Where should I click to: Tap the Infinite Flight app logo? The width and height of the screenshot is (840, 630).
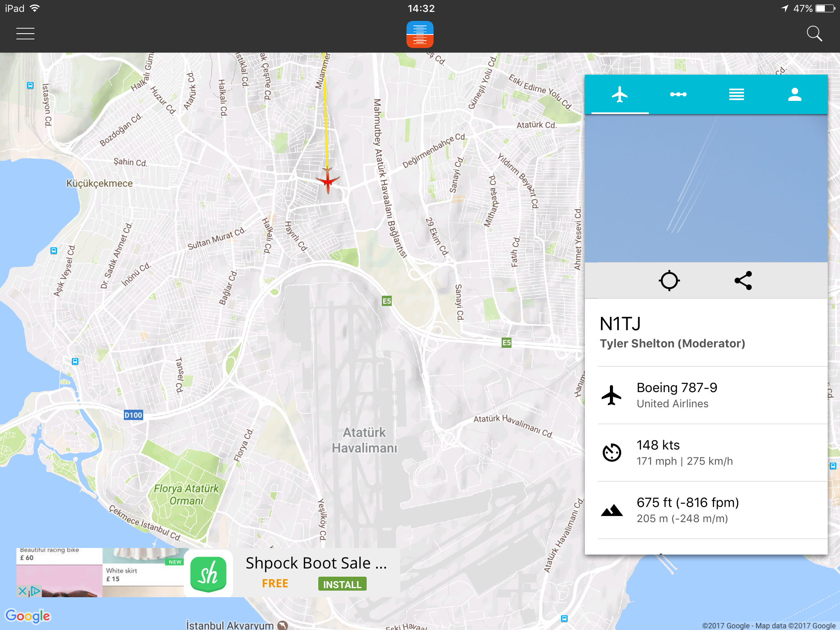click(x=420, y=34)
